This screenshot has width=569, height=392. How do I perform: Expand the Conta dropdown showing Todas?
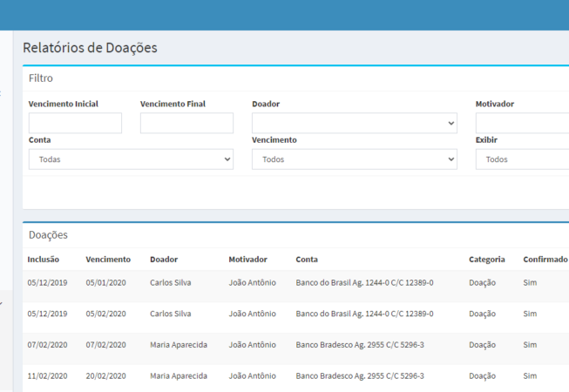[131, 159]
